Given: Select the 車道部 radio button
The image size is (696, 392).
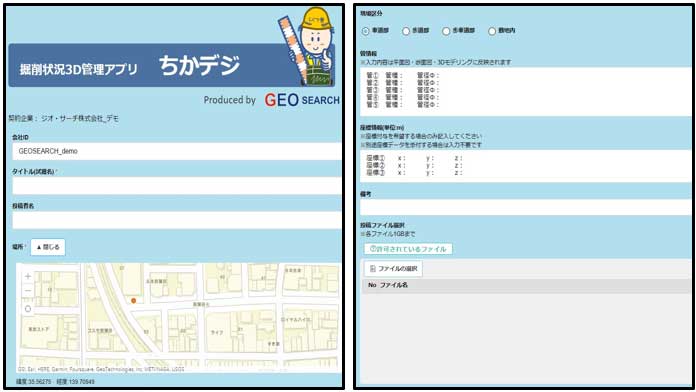Looking at the screenshot, I should point(365,31).
